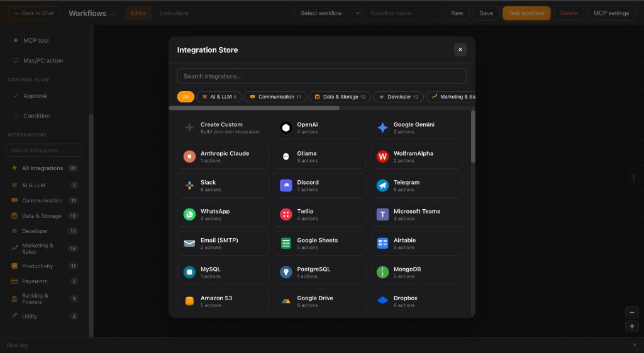Filter by AI & LLM chip
Viewport: 644px width, 353px height.
tap(219, 97)
